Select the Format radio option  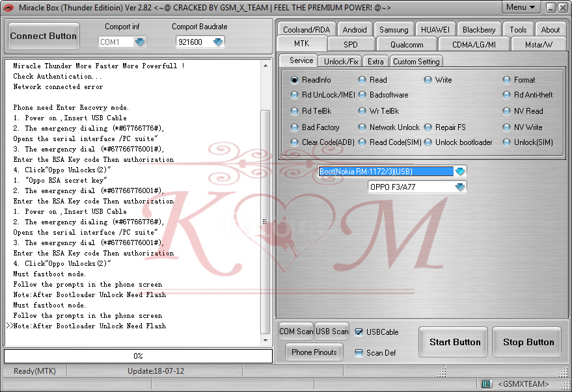[x=506, y=80]
